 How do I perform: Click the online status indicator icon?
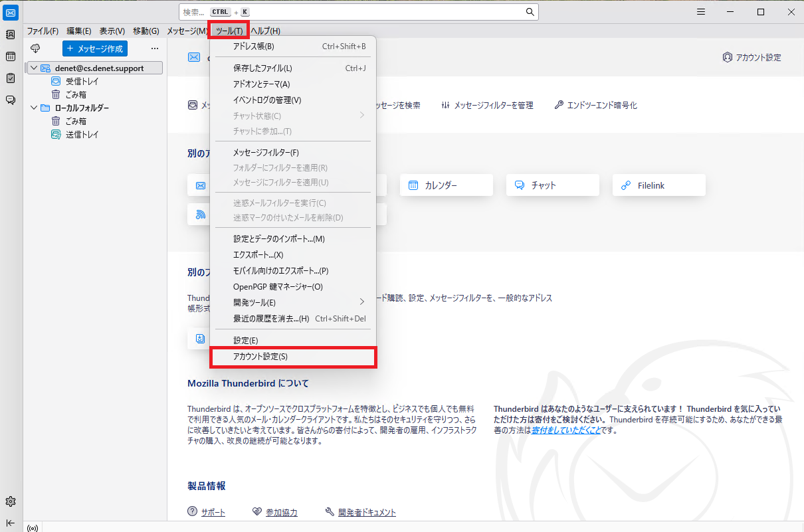tap(33, 528)
